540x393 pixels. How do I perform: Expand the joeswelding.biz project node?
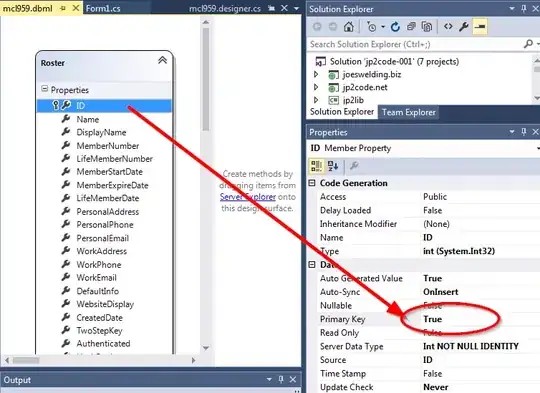(x=316, y=74)
